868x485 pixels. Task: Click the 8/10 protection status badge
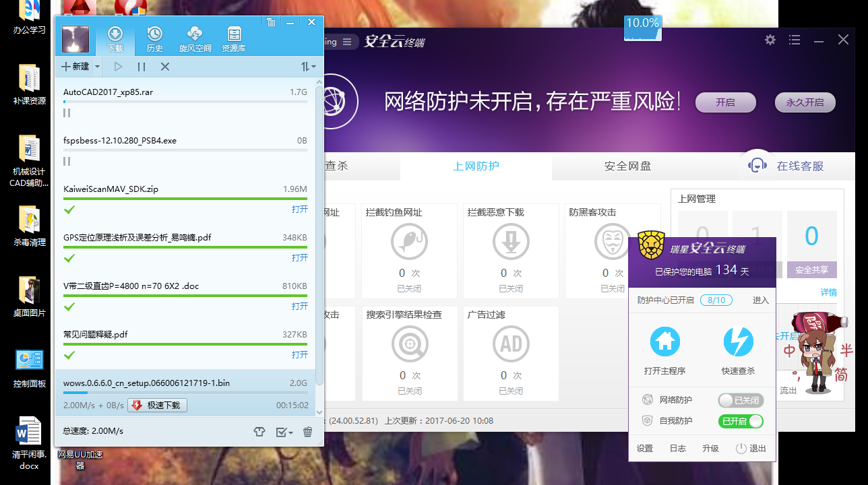click(716, 300)
